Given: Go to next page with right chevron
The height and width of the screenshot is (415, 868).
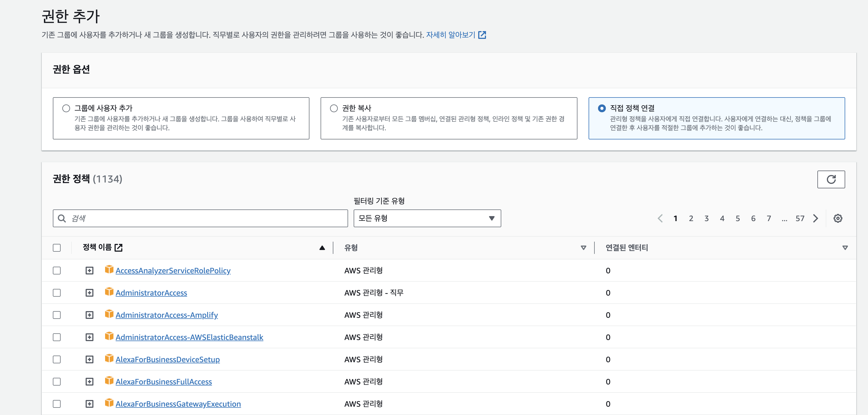Looking at the screenshot, I should click(x=815, y=218).
